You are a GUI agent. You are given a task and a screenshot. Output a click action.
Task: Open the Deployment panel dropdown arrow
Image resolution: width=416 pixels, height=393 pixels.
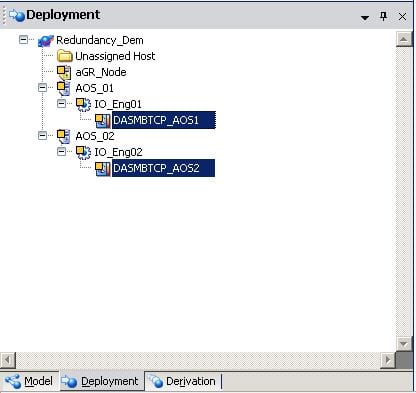365,17
